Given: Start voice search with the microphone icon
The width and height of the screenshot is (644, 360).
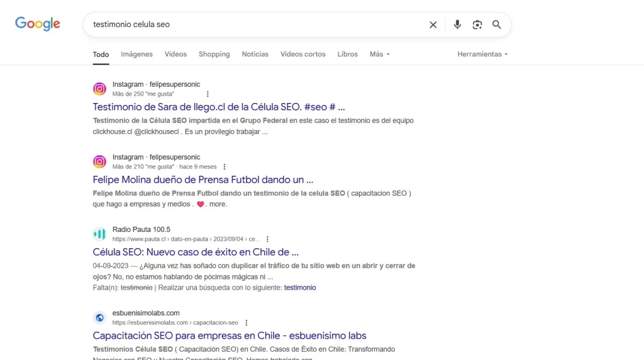Looking at the screenshot, I should pyautogui.click(x=457, y=25).
